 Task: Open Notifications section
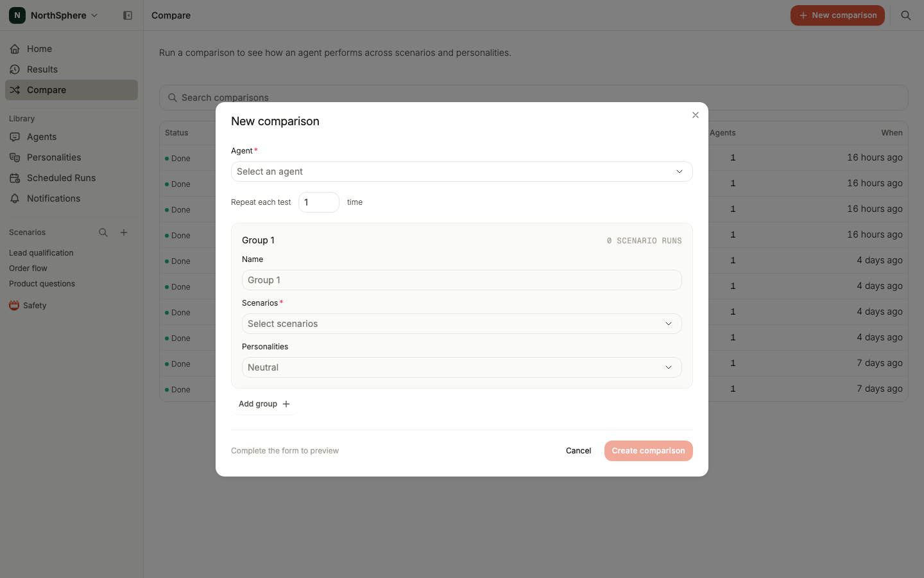[71, 198]
